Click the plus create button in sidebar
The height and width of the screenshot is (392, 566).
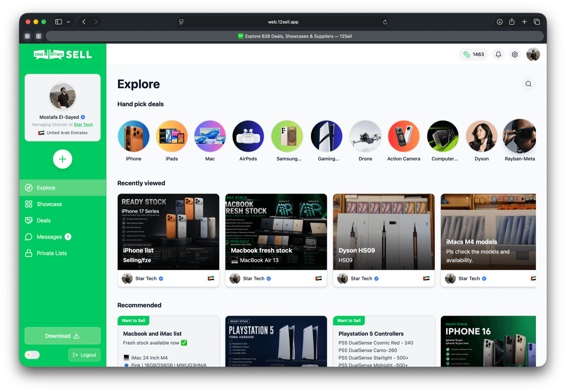click(x=63, y=159)
